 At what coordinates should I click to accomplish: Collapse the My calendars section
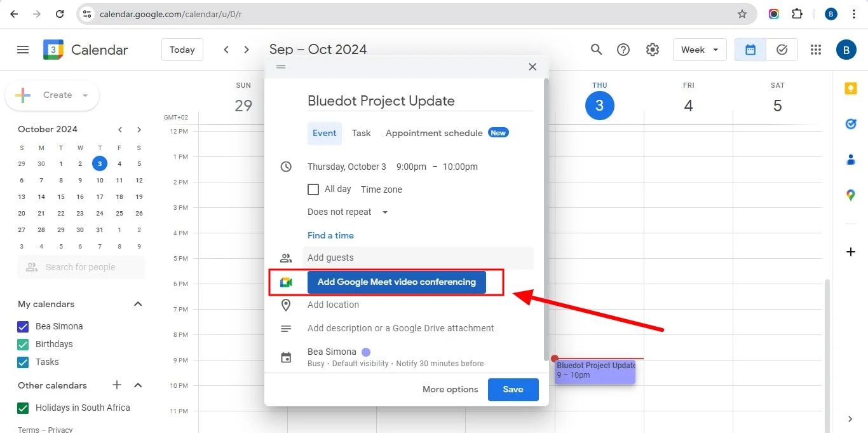tap(138, 304)
